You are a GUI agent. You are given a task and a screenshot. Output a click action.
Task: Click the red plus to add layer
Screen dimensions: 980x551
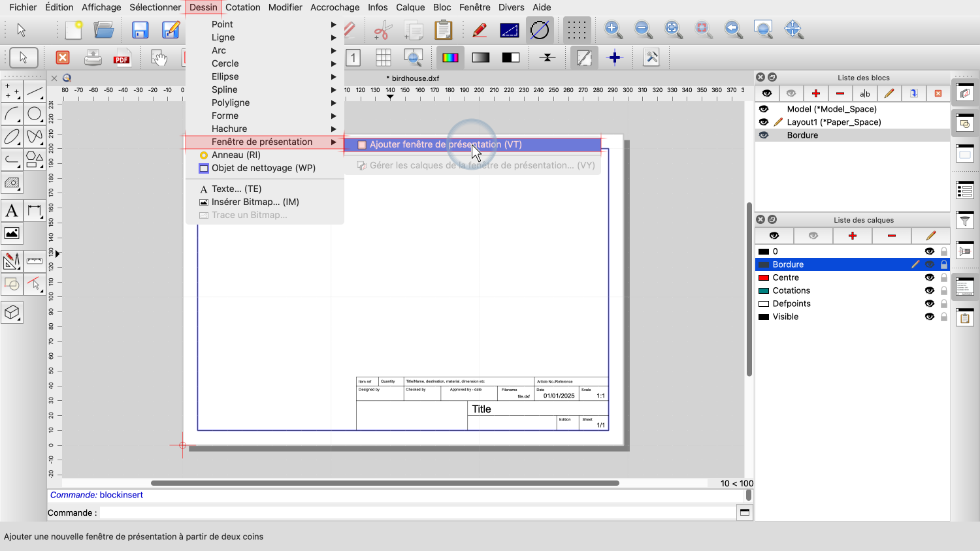pos(852,236)
